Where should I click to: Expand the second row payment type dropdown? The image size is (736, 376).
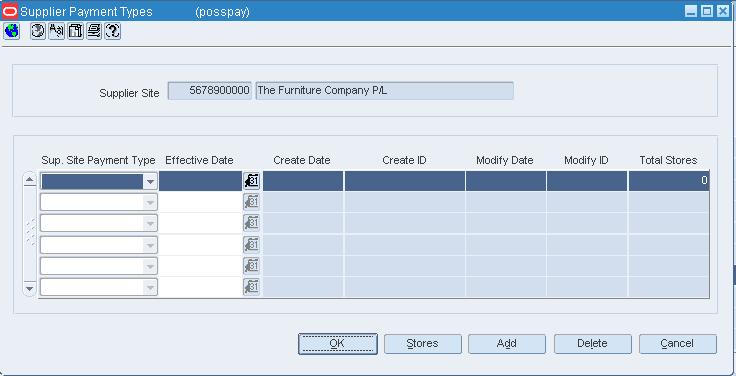pos(150,203)
